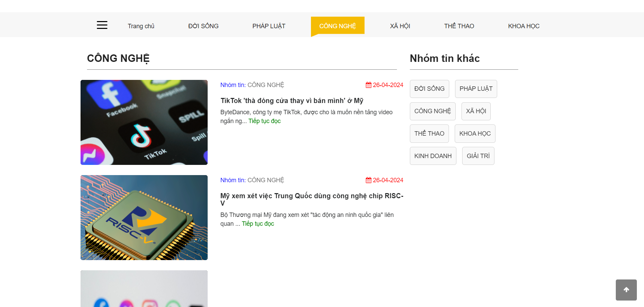The height and width of the screenshot is (307, 644).
Task: Click THỂ THAO tag in Nhóm tin khác
Action: [x=429, y=134]
